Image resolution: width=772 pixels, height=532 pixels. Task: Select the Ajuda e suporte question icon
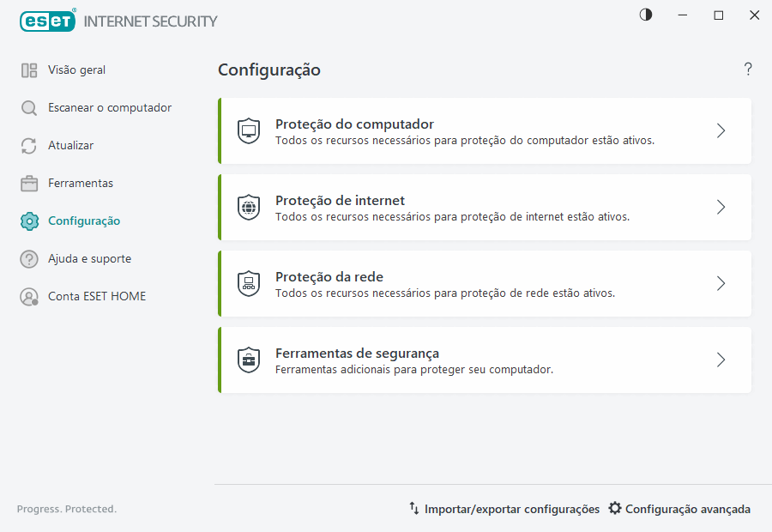coord(27,258)
